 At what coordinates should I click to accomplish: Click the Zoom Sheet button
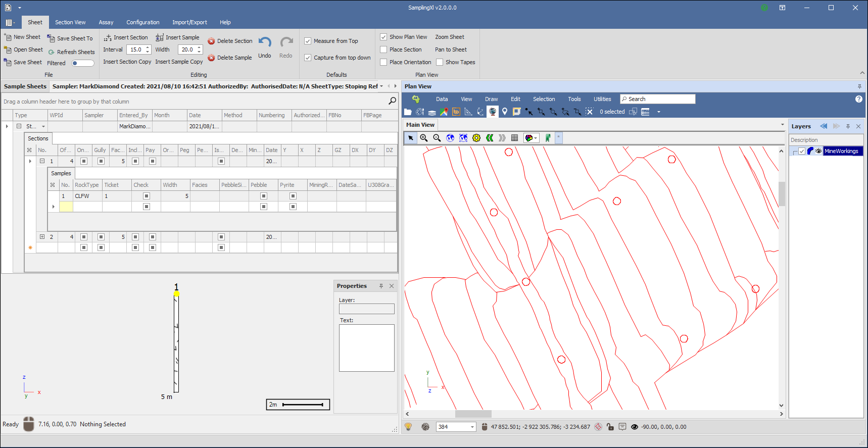pyautogui.click(x=450, y=37)
